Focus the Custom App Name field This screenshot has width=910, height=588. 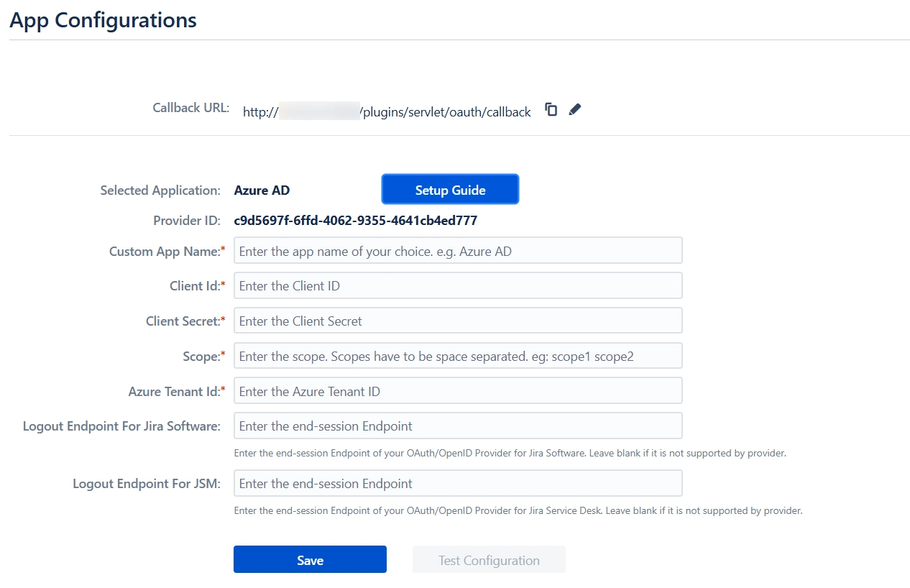pos(458,251)
